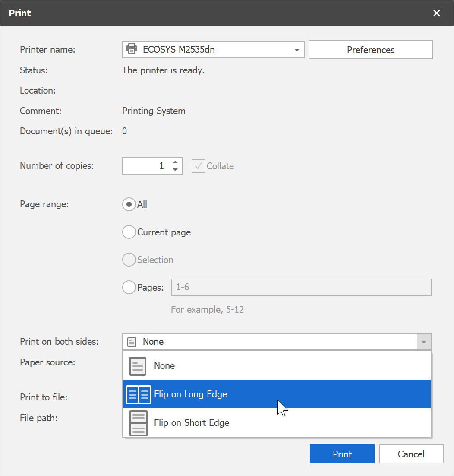
Task: Click the Flip on Short Edge icon
Action: coord(138,423)
